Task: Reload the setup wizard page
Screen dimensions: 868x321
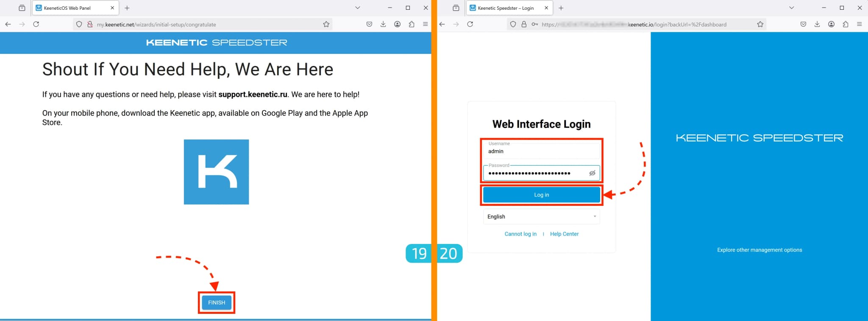Action: click(x=36, y=24)
